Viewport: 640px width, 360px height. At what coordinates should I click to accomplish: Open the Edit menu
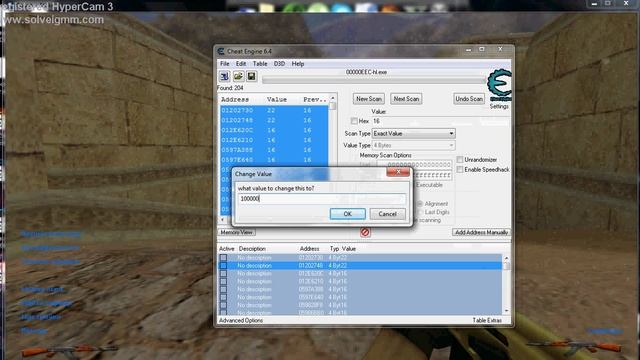pos(241,64)
